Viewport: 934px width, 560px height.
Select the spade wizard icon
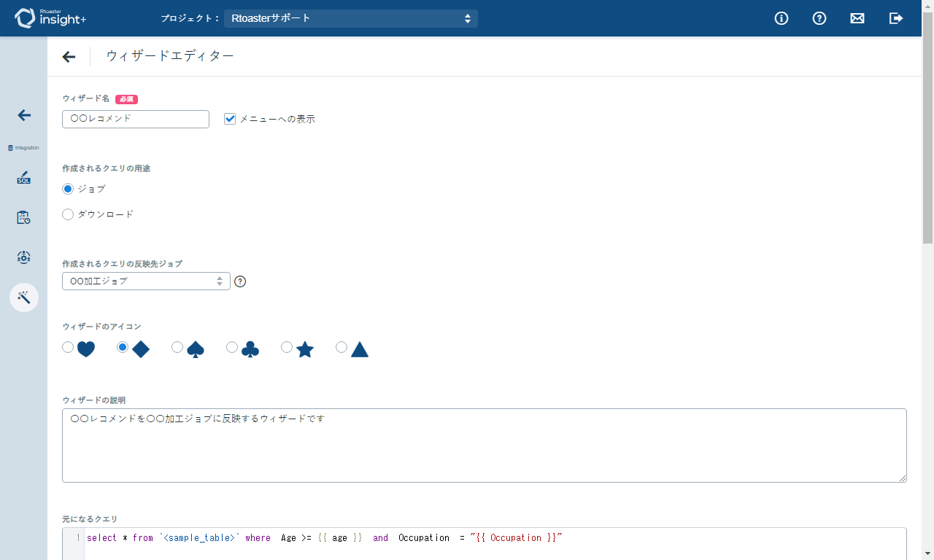177,347
